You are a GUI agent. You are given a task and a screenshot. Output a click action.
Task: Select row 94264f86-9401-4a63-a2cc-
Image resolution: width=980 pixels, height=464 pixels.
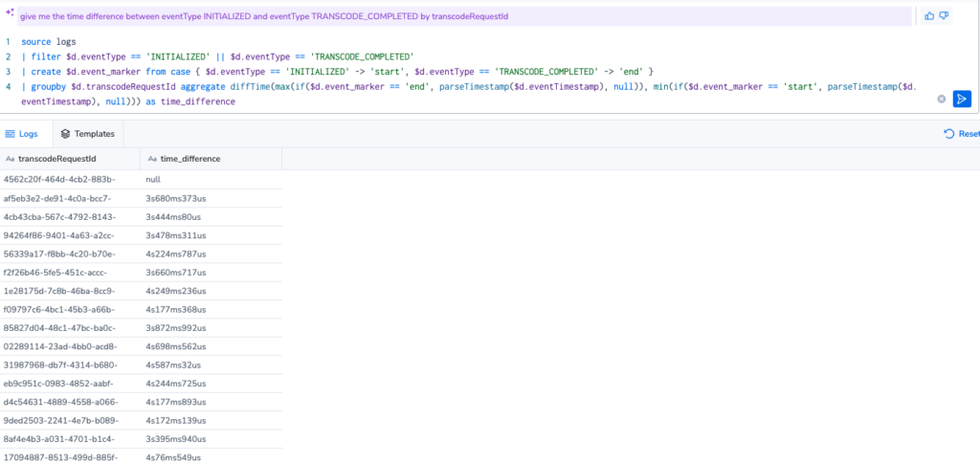pyautogui.click(x=141, y=235)
